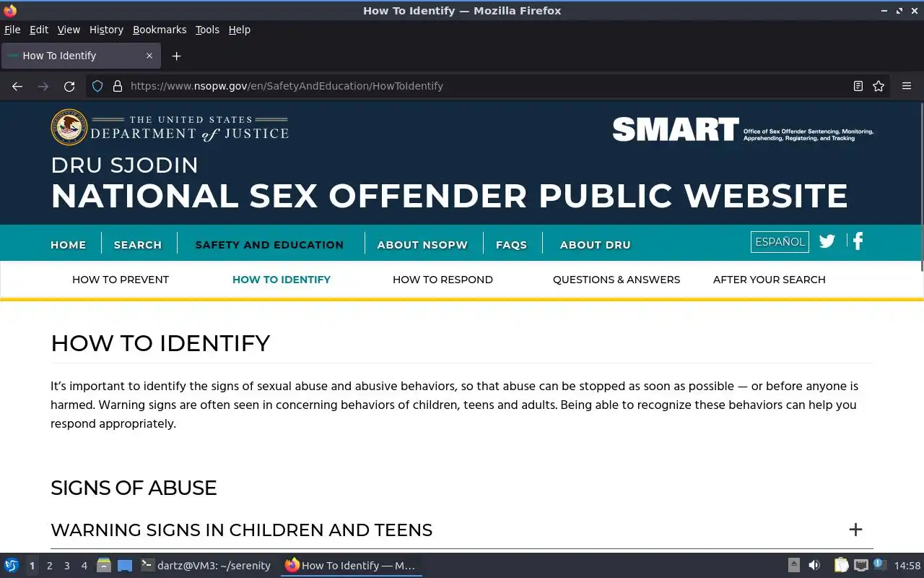Viewport: 924px width, 578px height.
Task: Close the How To Identify tab
Action: coord(149,56)
